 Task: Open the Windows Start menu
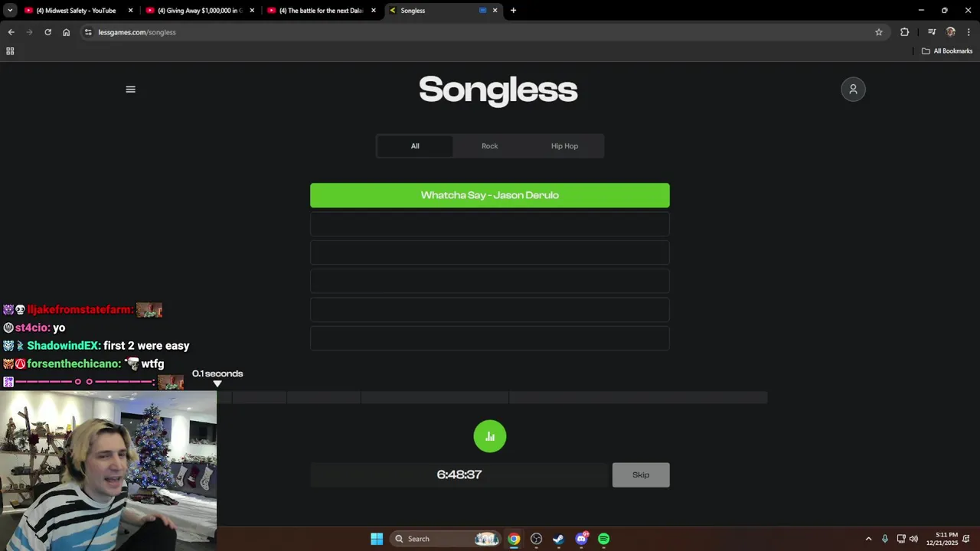377,539
